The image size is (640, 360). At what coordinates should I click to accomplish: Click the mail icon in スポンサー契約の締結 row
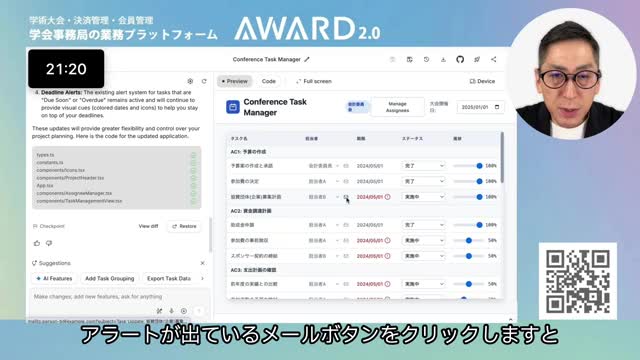coord(346,256)
